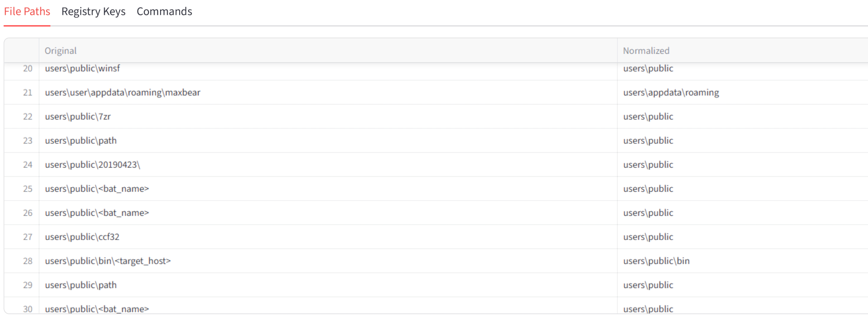The image size is (868, 329).
Task: Select normalized users\appdata\roaming cell
Action: point(671,93)
